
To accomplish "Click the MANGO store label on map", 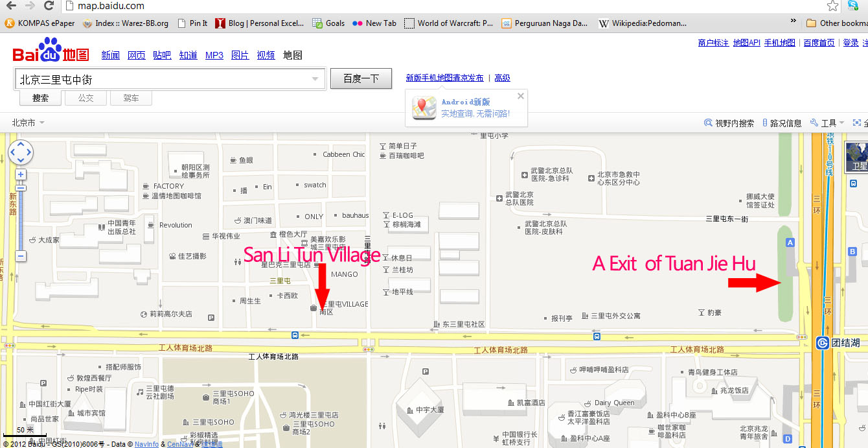I will click(x=345, y=274).
